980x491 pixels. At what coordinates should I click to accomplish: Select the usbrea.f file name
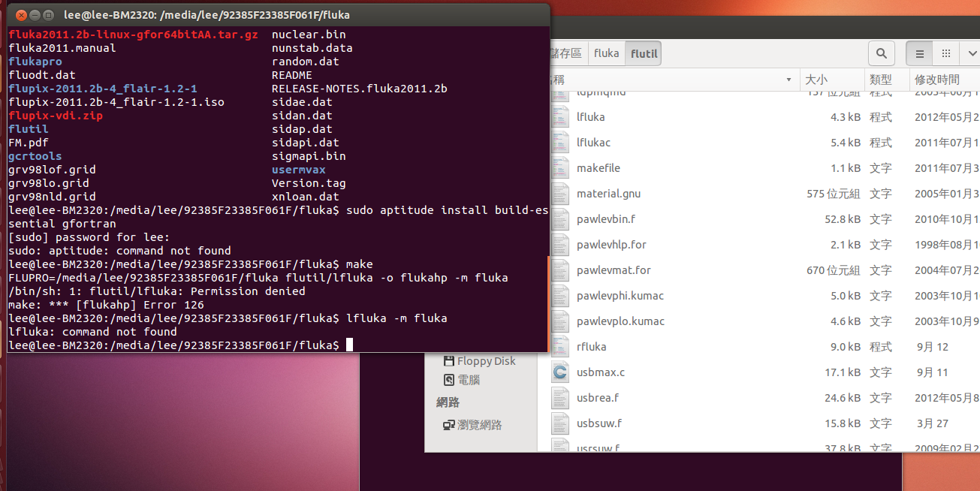click(598, 398)
